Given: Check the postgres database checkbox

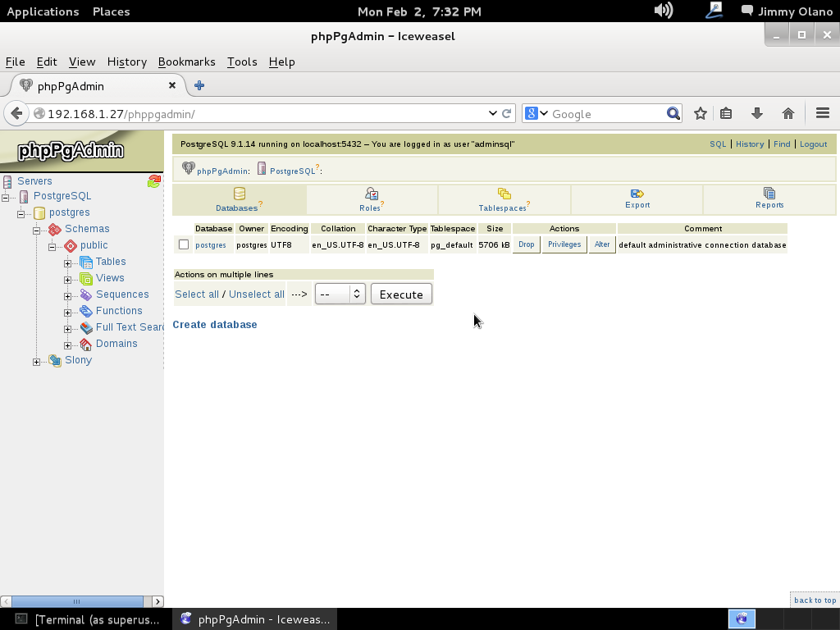Looking at the screenshot, I should (184, 244).
